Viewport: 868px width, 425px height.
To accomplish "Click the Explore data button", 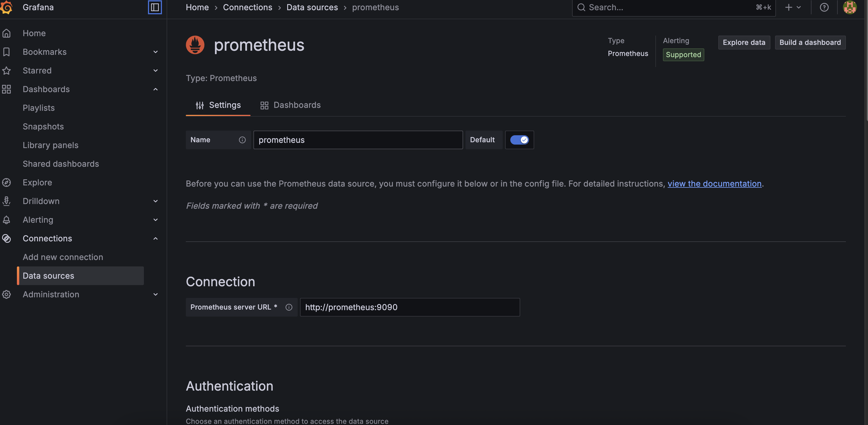I will coord(744,43).
